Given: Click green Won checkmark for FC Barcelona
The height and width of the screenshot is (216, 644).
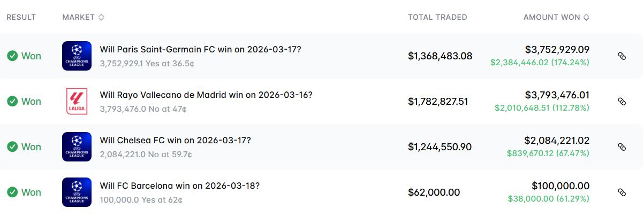Looking at the screenshot, I should point(12,192).
